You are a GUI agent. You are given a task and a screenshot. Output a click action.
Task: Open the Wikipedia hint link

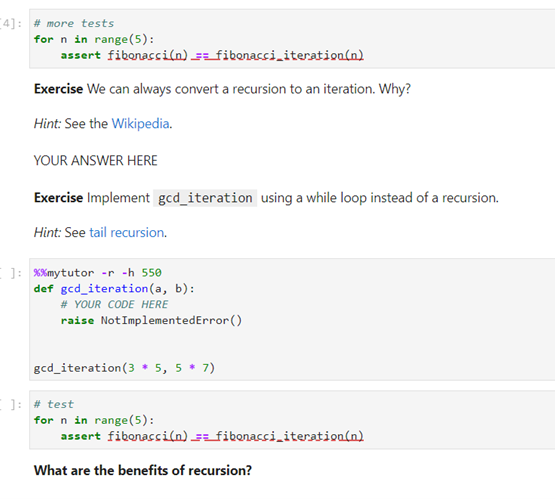pos(140,124)
